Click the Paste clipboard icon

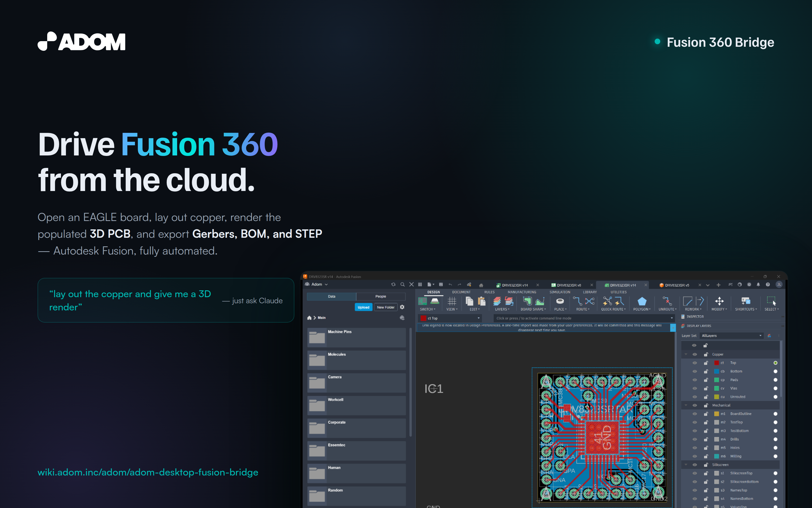(x=482, y=301)
